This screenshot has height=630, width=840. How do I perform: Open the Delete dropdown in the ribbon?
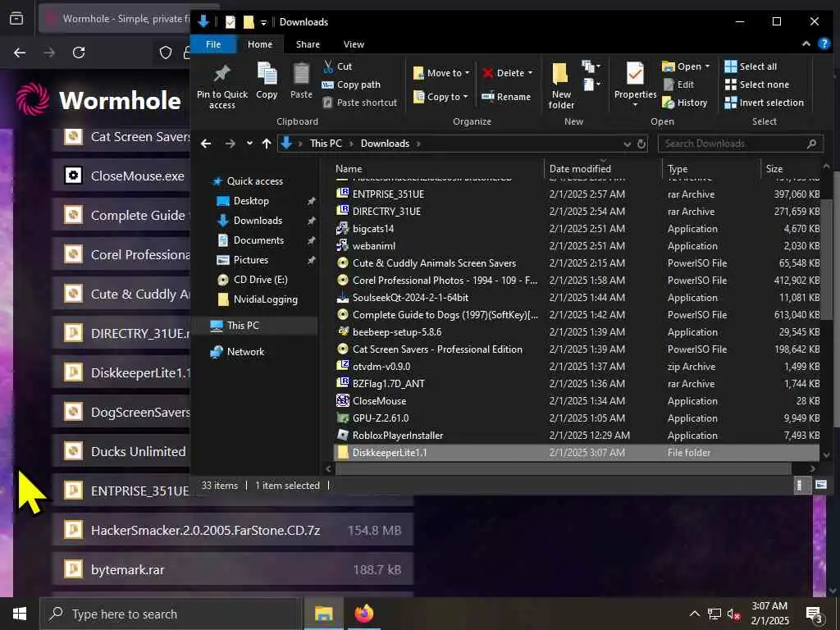pyautogui.click(x=507, y=73)
